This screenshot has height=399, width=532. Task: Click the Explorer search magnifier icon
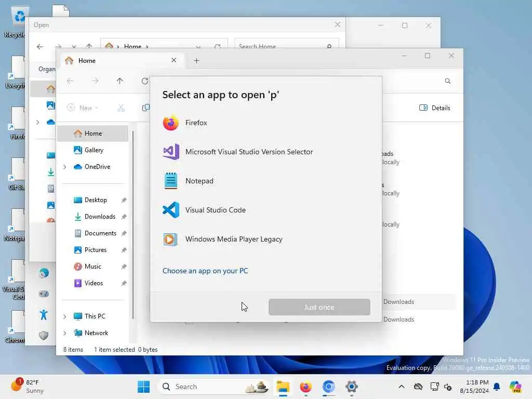[x=447, y=81]
